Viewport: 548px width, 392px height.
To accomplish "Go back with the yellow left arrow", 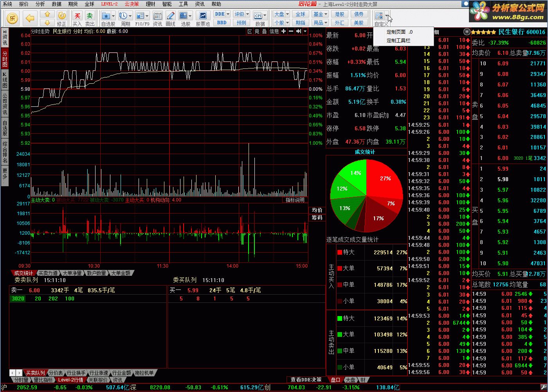I will [x=30, y=18].
